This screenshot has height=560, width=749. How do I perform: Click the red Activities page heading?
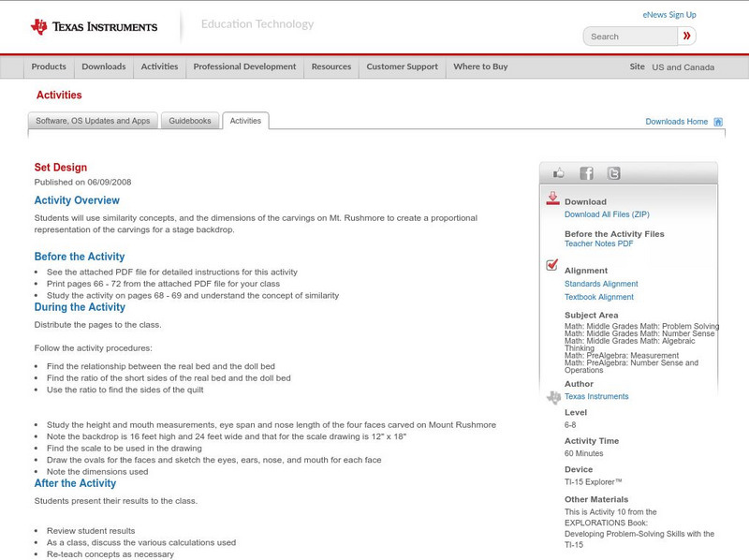59,96
